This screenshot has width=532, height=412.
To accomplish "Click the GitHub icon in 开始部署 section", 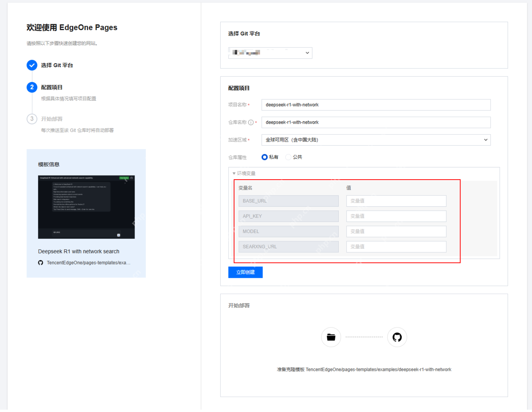I will [397, 337].
